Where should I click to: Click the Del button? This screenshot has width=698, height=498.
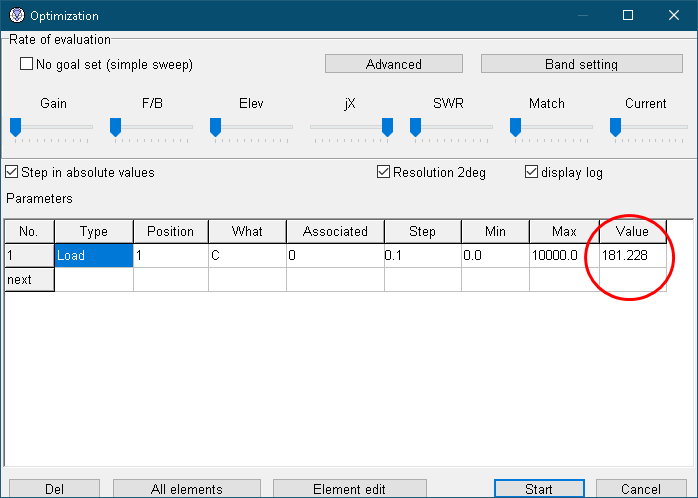54,489
